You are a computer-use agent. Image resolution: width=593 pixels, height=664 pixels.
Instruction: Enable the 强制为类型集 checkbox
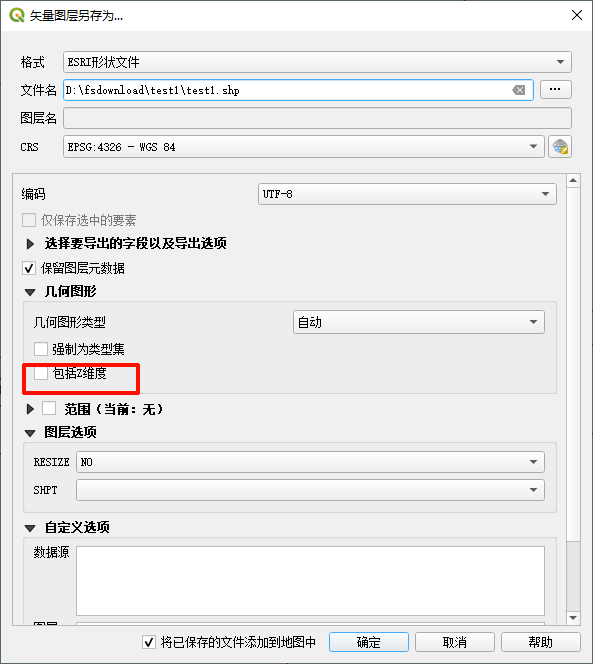coord(41,349)
